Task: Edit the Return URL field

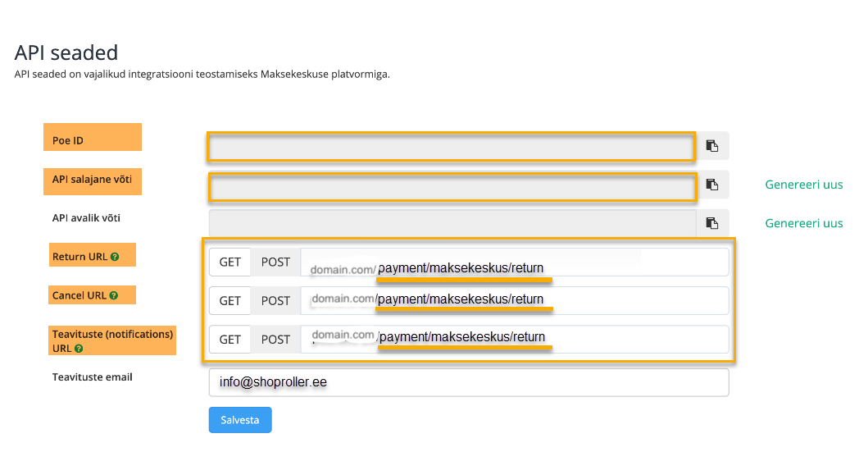Action: click(515, 262)
